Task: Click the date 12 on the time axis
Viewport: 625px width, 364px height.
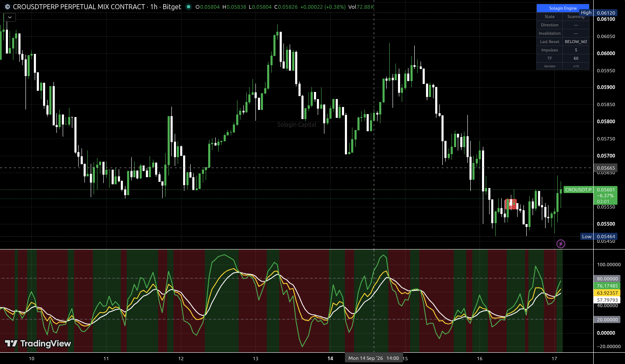Action: (x=181, y=359)
